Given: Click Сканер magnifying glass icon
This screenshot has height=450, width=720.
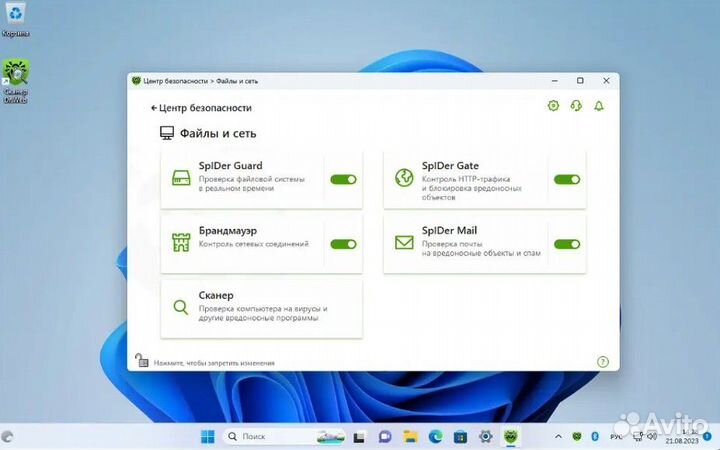Looking at the screenshot, I should 181,307.
